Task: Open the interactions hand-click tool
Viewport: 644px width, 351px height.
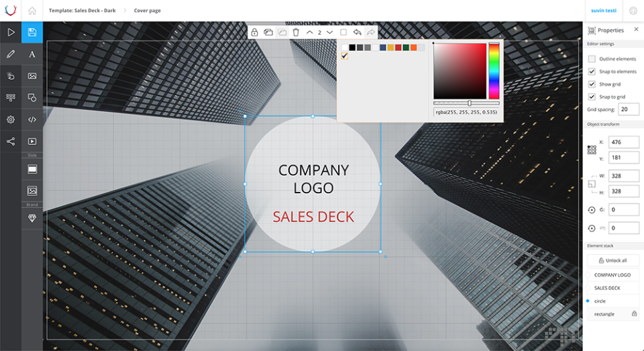Action: point(11,76)
